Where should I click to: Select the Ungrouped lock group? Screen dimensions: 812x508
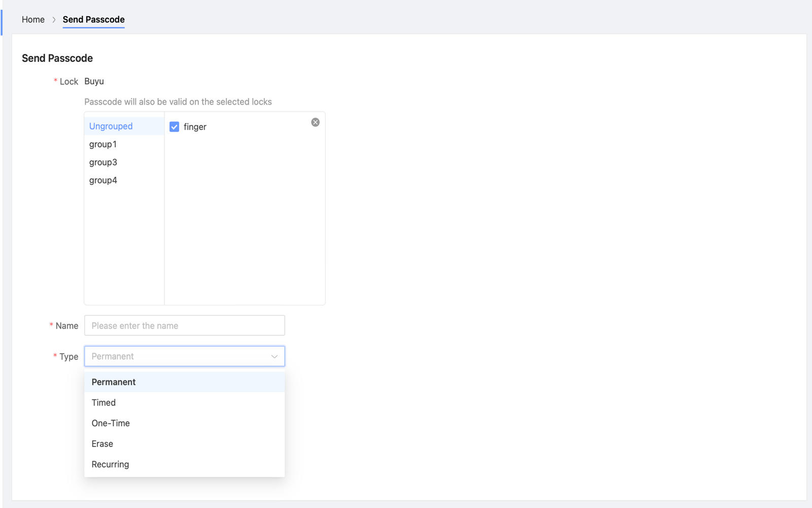124,126
